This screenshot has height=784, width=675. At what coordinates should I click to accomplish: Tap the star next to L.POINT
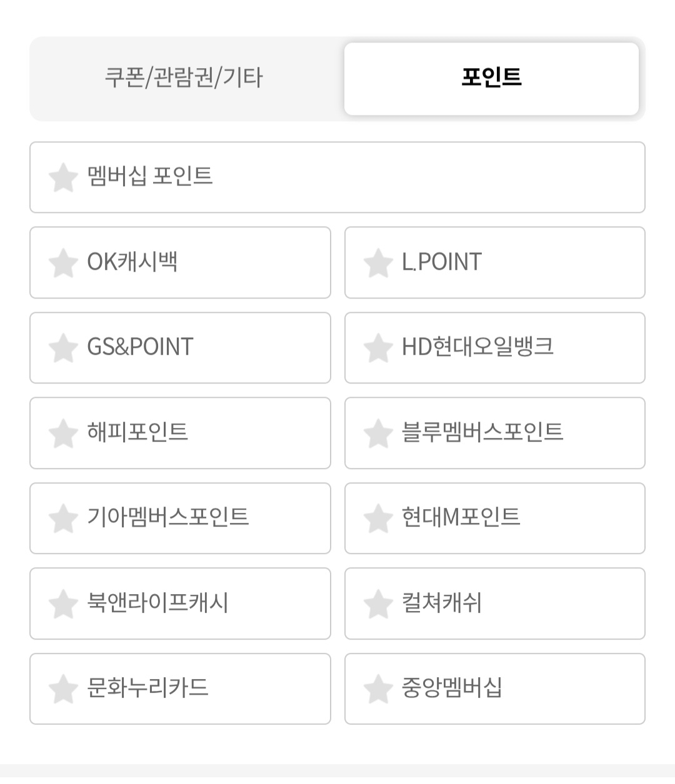pyautogui.click(x=378, y=262)
